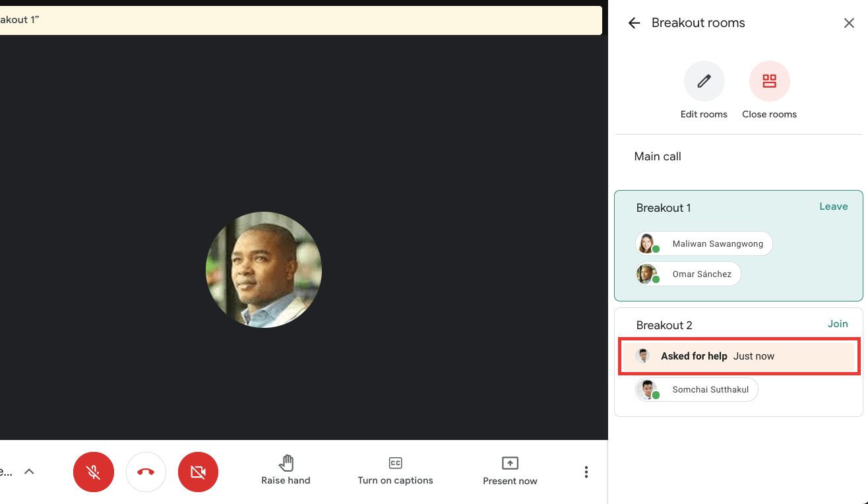The width and height of the screenshot is (868, 504).
Task: Click the Asked for help notification
Action: tap(738, 356)
